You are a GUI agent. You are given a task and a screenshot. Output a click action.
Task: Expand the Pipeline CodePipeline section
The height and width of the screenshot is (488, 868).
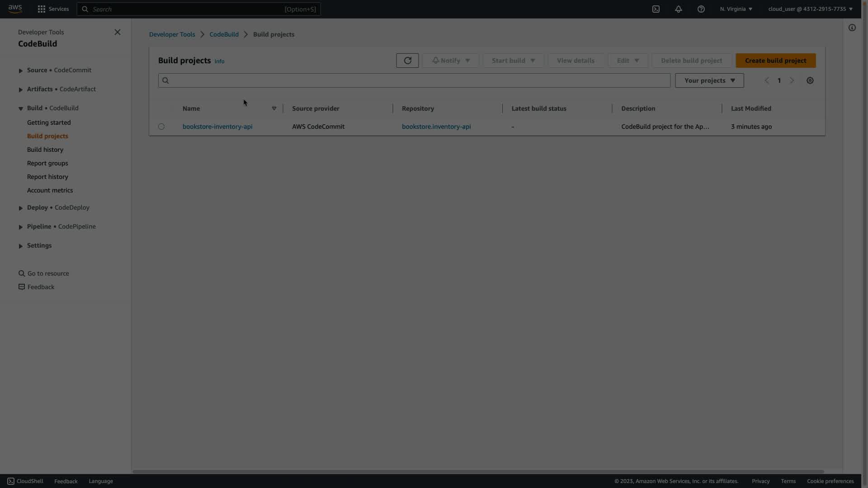click(21, 227)
